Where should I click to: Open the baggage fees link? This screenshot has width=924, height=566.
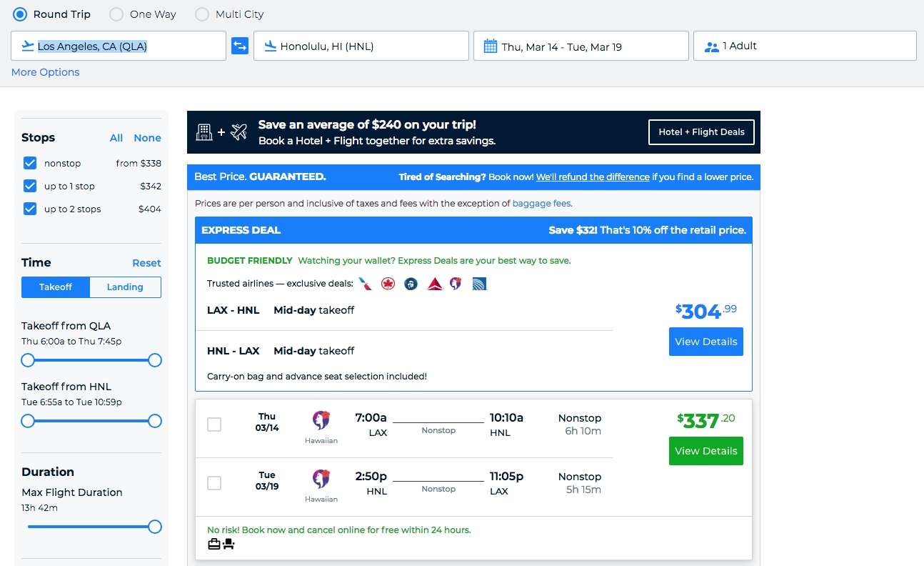click(x=541, y=204)
